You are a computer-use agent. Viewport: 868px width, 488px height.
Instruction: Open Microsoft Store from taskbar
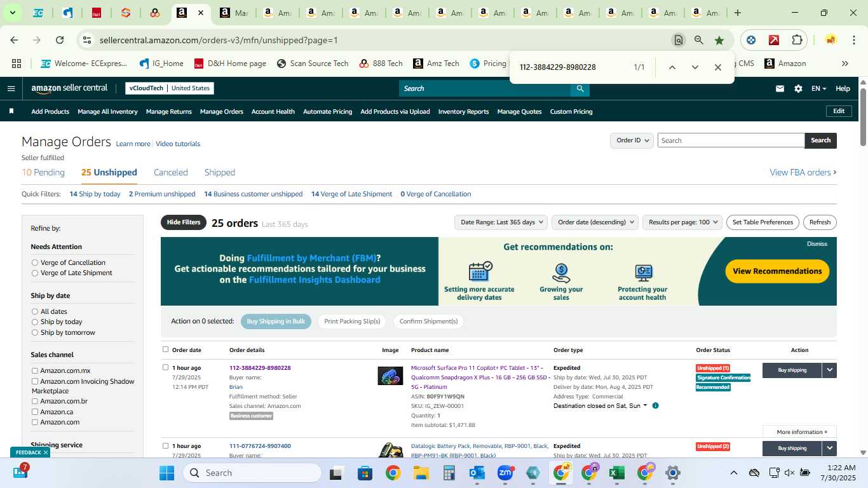point(365,473)
